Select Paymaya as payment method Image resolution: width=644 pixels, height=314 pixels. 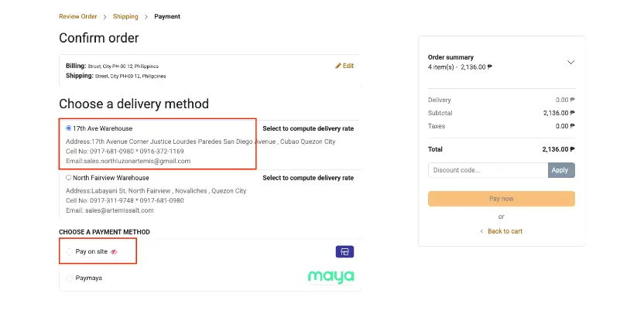70,278
